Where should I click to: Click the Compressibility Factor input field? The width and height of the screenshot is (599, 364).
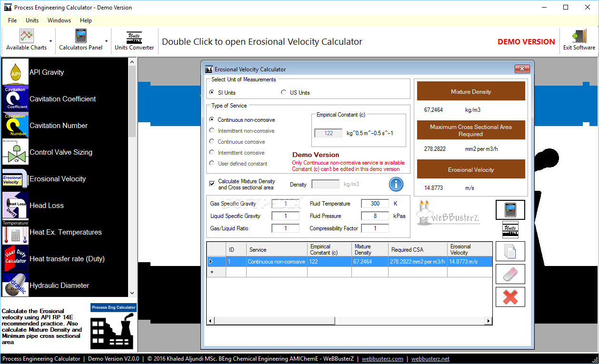point(375,228)
